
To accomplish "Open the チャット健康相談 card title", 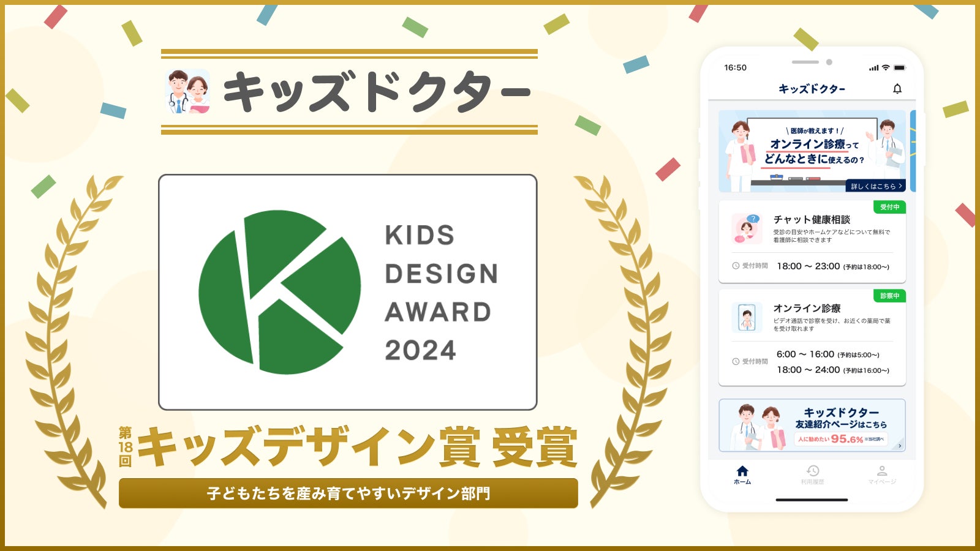I will (812, 219).
